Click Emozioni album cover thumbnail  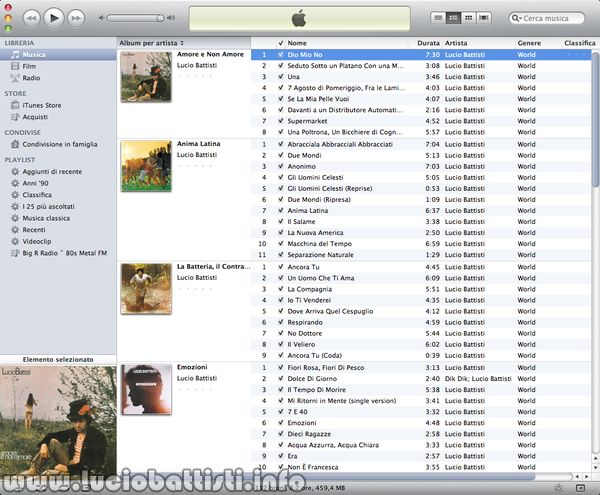click(x=146, y=389)
